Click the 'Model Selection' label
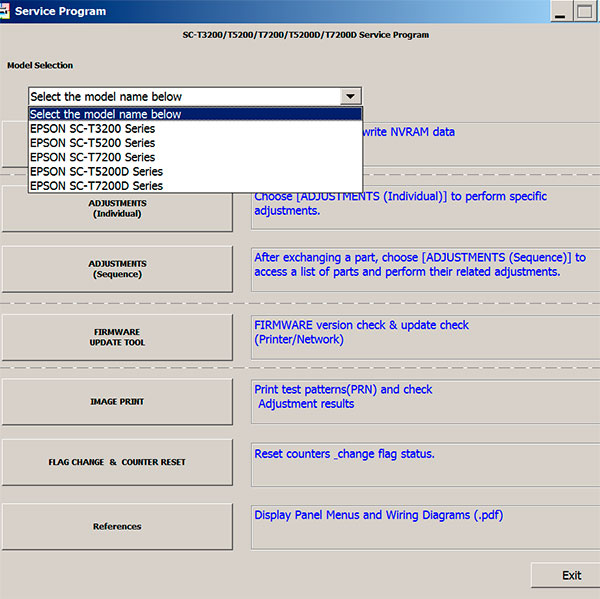The width and height of the screenshot is (600, 599). 40,65
